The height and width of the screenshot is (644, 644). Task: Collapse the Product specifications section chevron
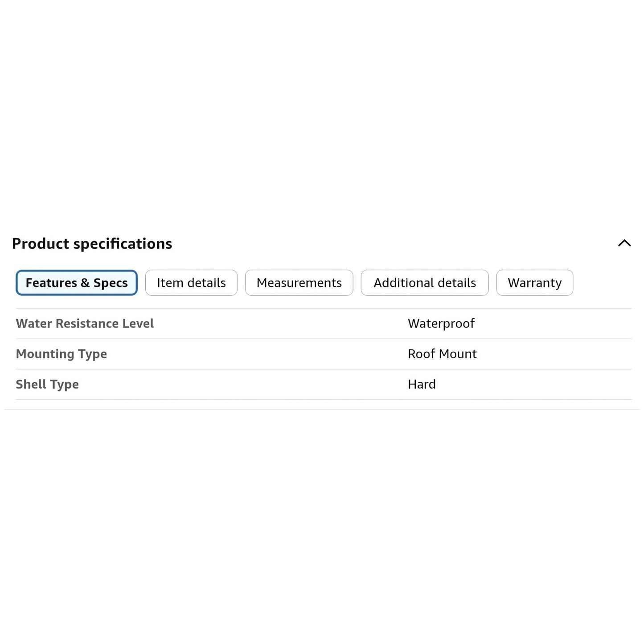pyautogui.click(x=624, y=243)
